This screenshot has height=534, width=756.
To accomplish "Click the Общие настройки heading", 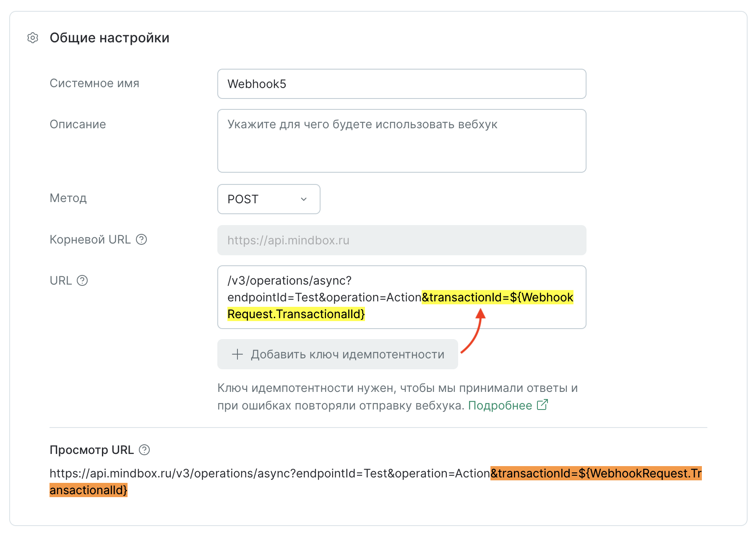I will pos(109,38).
